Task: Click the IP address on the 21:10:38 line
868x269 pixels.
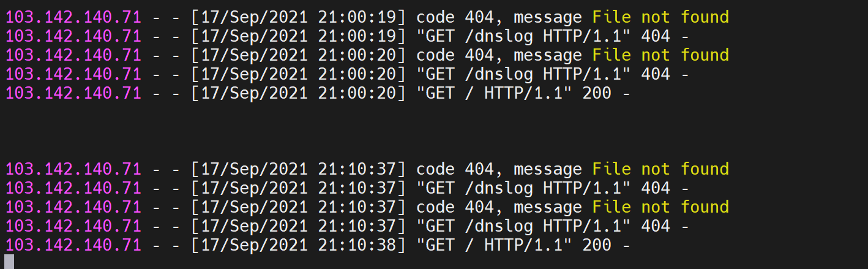Action: point(73,245)
